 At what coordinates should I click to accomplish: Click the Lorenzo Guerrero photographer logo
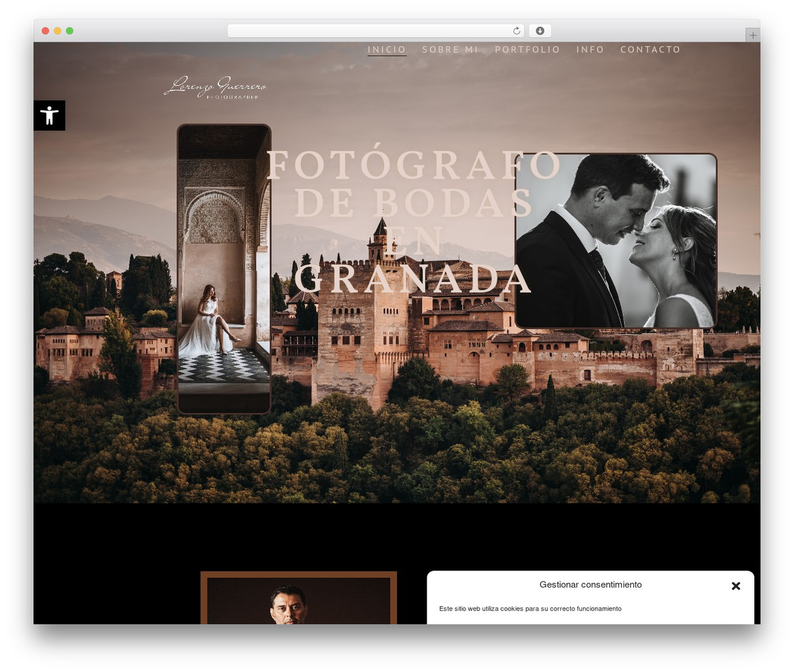(x=215, y=87)
